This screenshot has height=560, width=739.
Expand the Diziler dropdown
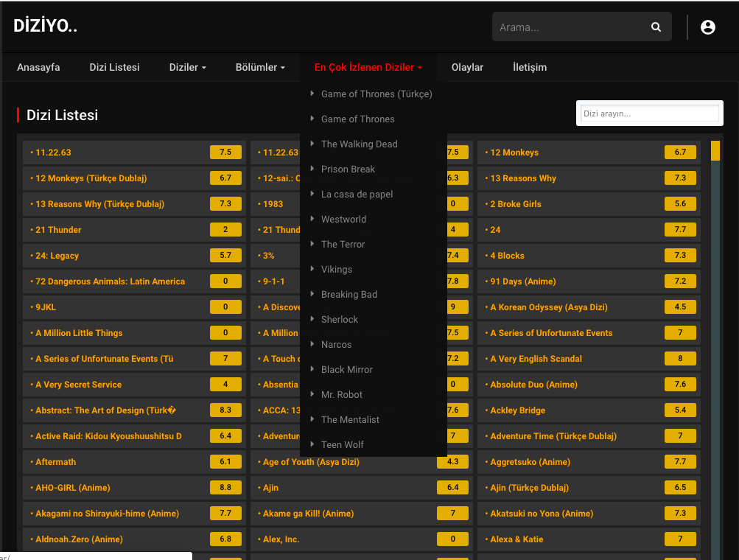click(x=188, y=67)
